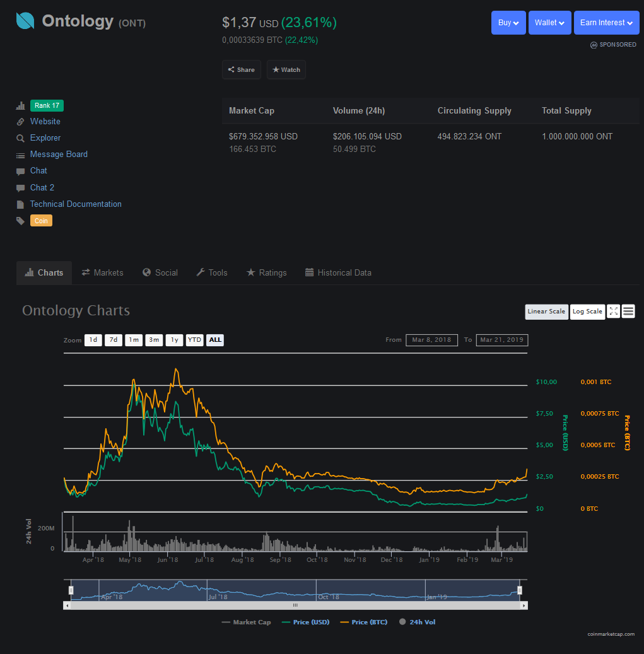Open the Message Board link
This screenshot has width=644, height=654.
click(x=59, y=155)
